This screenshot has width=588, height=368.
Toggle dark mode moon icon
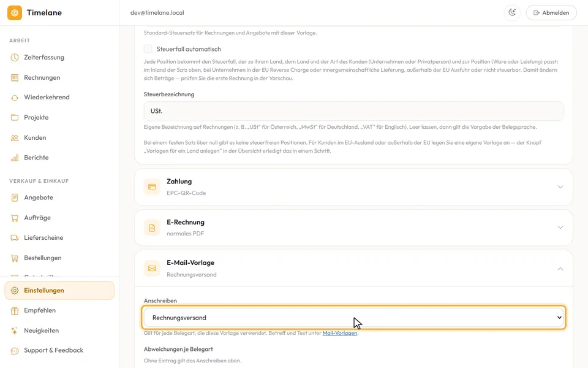click(x=512, y=12)
